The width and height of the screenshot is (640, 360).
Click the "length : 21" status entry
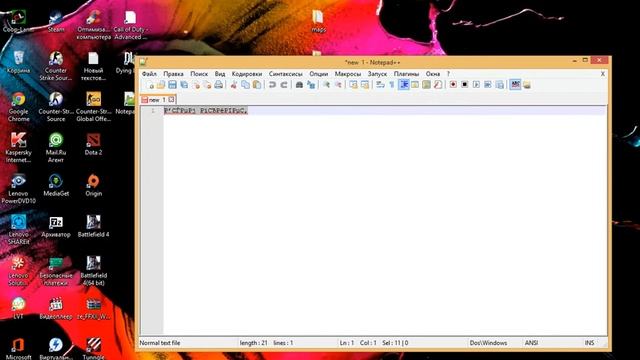coord(253,343)
